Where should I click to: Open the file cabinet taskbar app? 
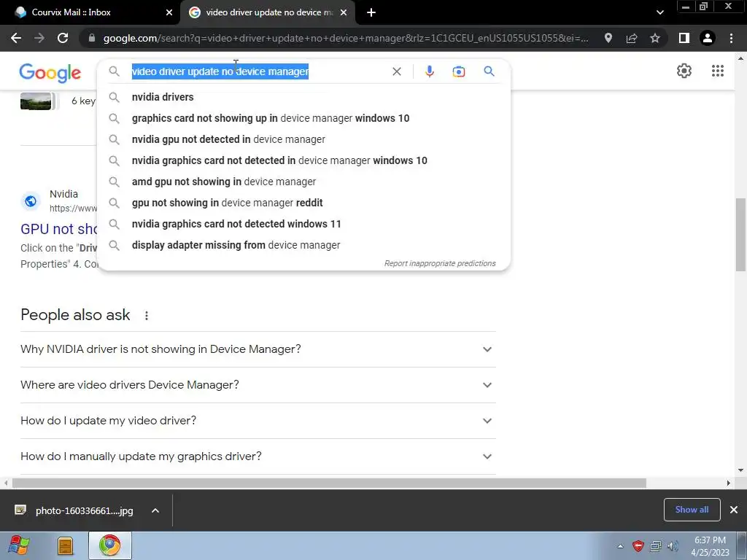[x=65, y=545]
